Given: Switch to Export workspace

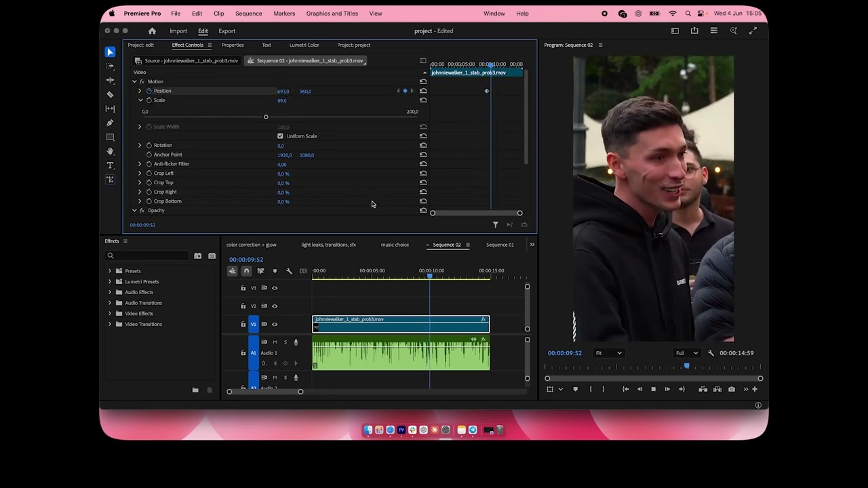Looking at the screenshot, I should click(226, 31).
